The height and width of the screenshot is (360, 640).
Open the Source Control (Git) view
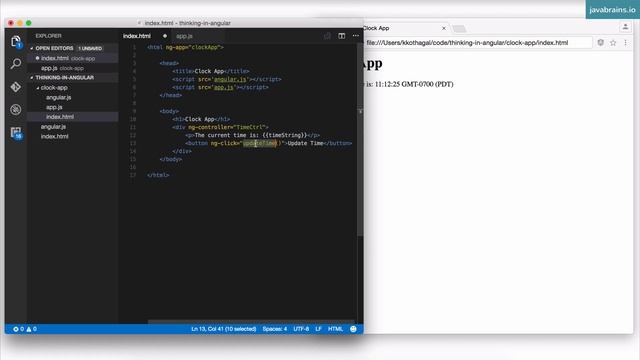pyautogui.click(x=16, y=87)
